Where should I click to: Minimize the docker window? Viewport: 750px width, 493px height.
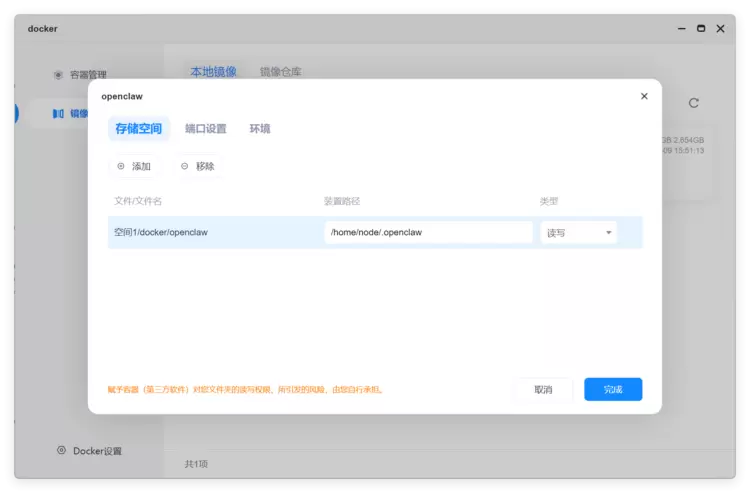point(681,29)
